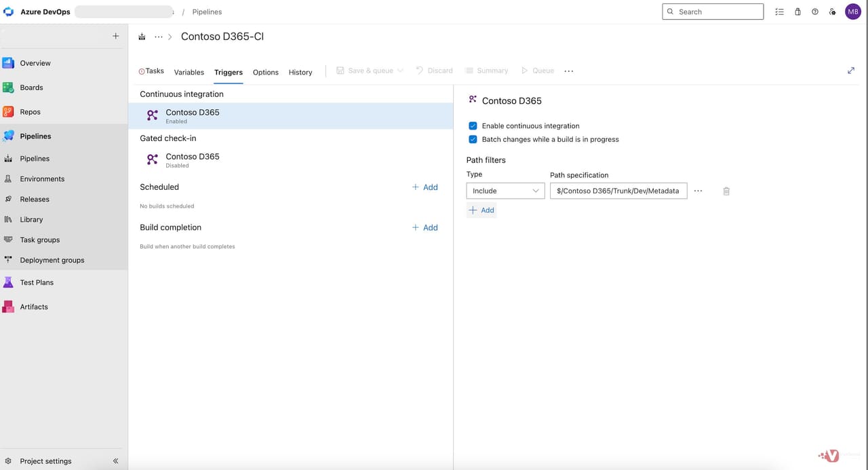Viewport: 868px width, 470px height.
Task: Switch to the Tasks tab
Action: pos(151,71)
